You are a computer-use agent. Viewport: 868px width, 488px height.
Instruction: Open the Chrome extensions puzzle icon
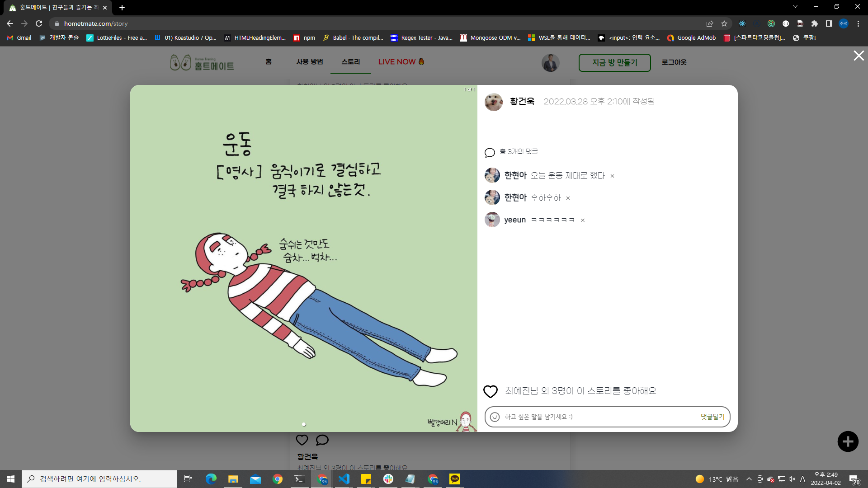coord(815,23)
